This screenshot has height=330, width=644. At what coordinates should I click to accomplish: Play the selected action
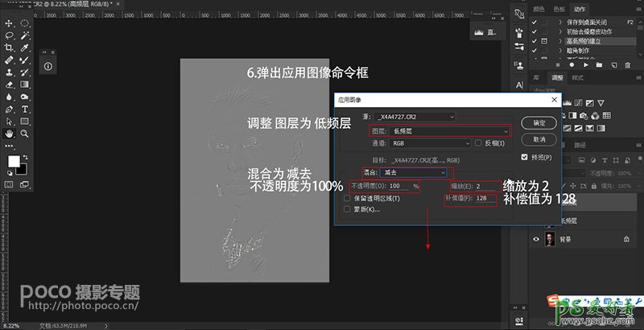pos(586,65)
